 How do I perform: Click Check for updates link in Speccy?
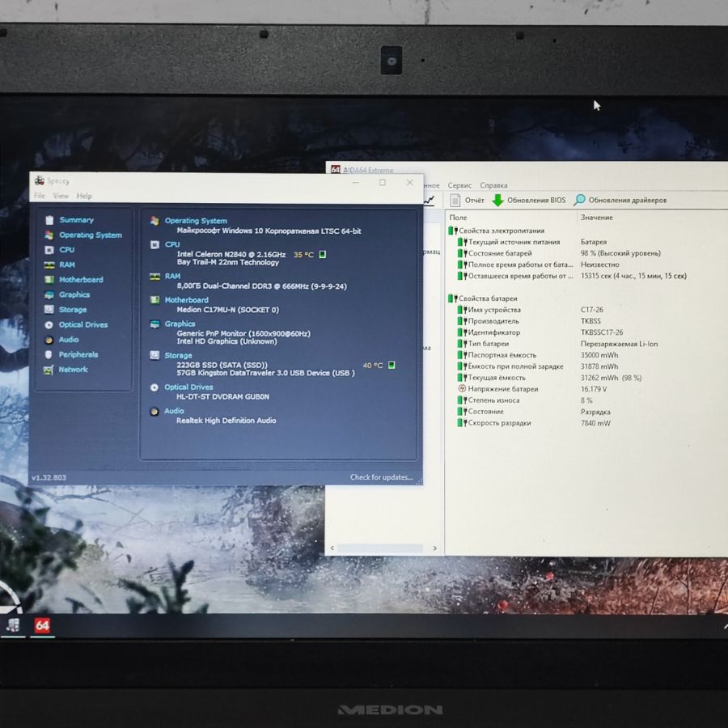pyautogui.click(x=381, y=477)
